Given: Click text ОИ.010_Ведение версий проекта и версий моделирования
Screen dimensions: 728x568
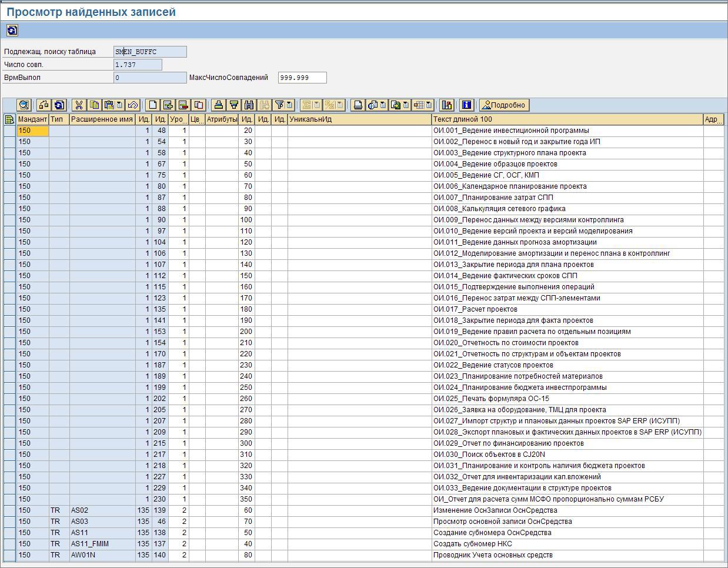Looking at the screenshot, I should pyautogui.click(x=533, y=231).
